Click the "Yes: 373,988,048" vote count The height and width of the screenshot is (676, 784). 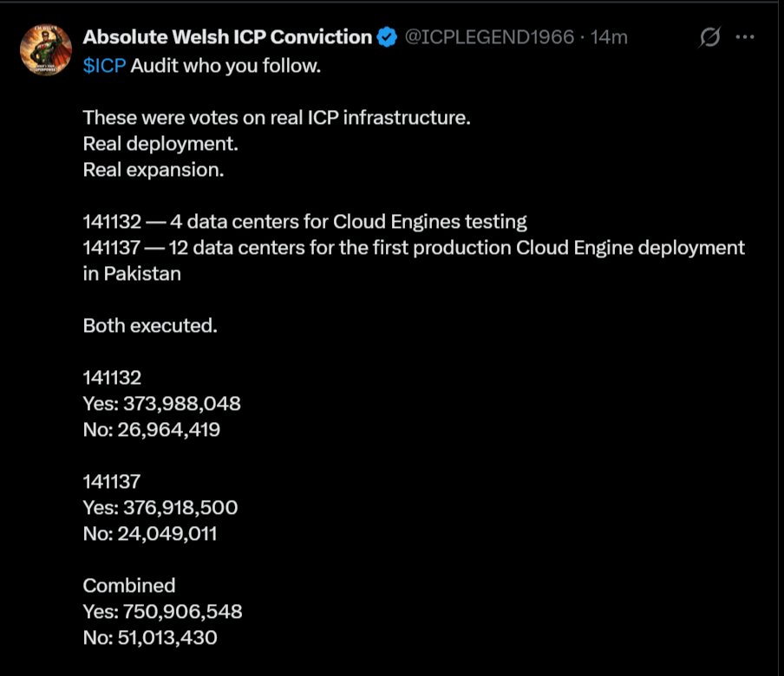161,404
